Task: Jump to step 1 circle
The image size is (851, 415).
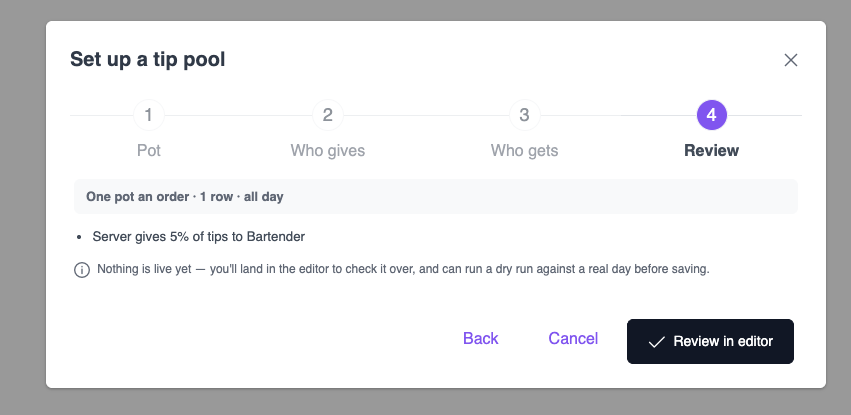Action: (x=149, y=115)
